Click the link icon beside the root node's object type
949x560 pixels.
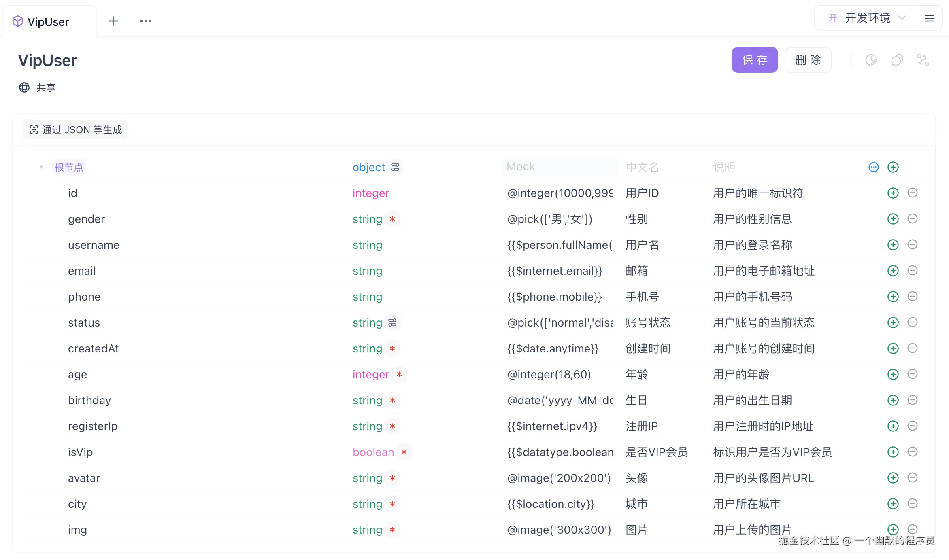click(395, 167)
